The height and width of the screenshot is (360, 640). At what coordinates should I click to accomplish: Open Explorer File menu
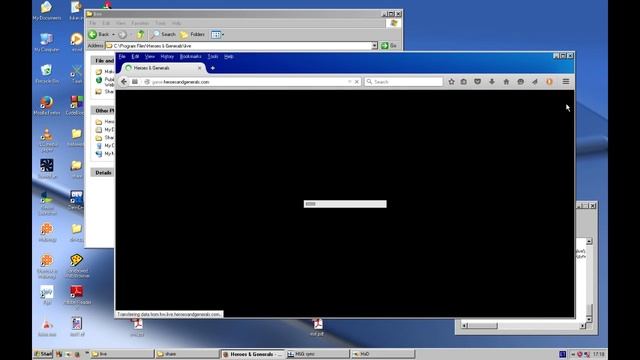[x=93, y=23]
